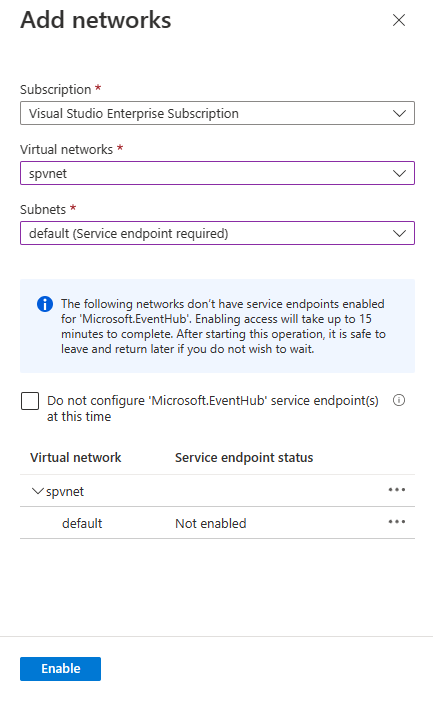Image resolution: width=433 pixels, height=701 pixels.
Task: Click the Service endpoint status column header
Action: click(x=244, y=458)
